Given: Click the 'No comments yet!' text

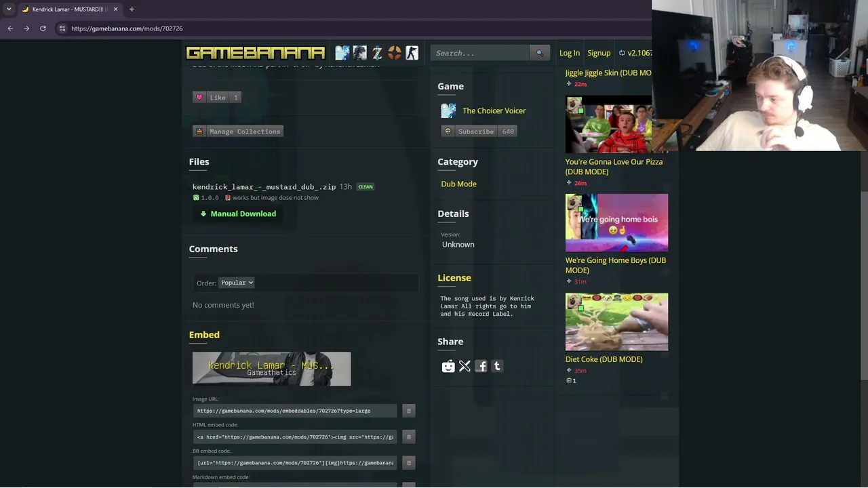Looking at the screenshot, I should [223, 305].
